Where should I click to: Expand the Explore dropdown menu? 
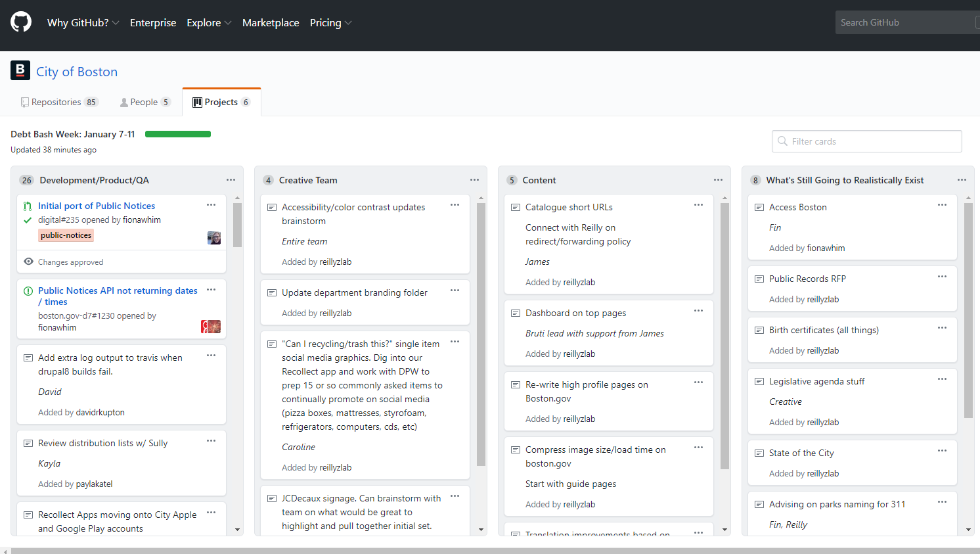click(x=209, y=22)
